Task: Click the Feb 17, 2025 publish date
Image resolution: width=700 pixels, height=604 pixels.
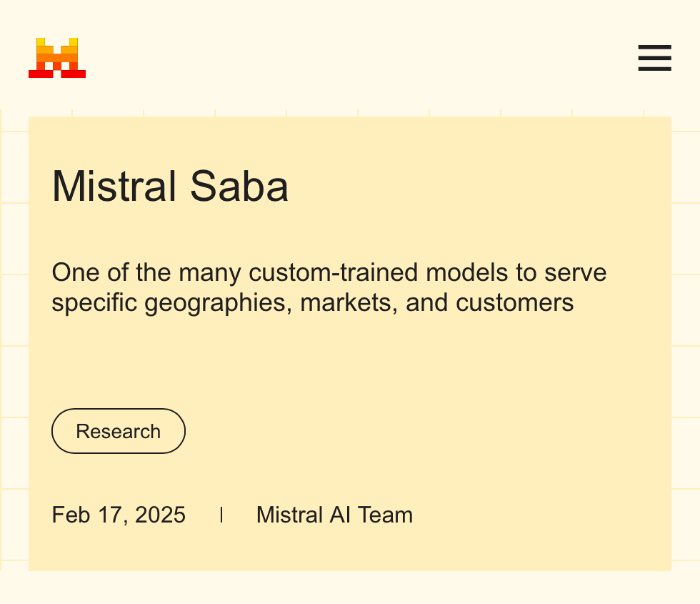Action: pyautogui.click(x=119, y=515)
